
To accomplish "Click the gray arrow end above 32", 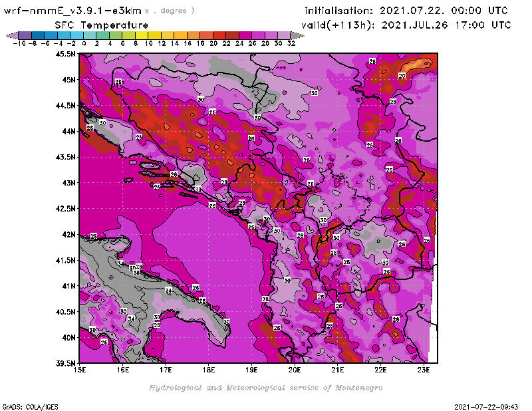I will [297, 35].
